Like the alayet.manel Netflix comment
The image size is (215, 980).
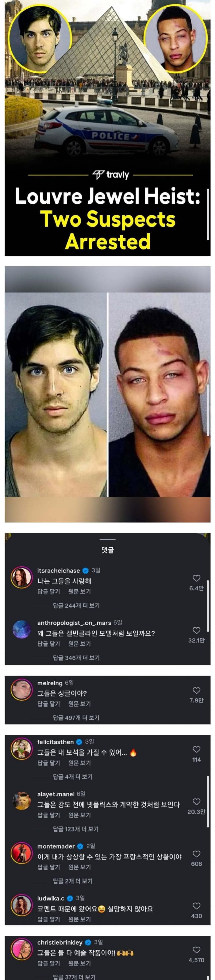point(196,801)
